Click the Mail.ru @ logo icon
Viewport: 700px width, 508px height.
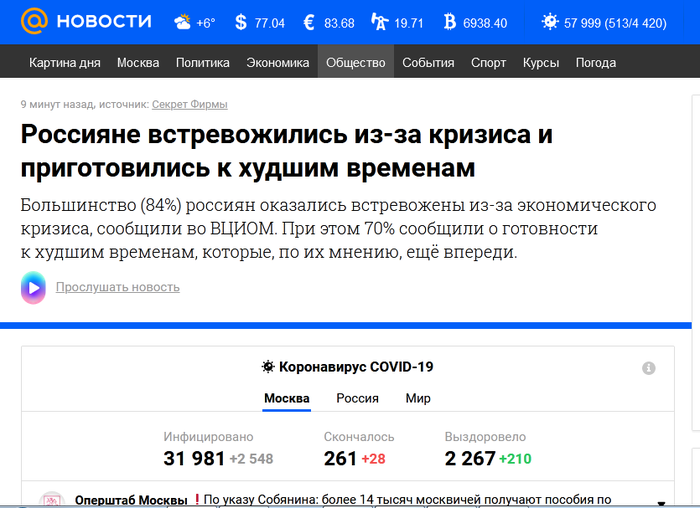coord(34,21)
